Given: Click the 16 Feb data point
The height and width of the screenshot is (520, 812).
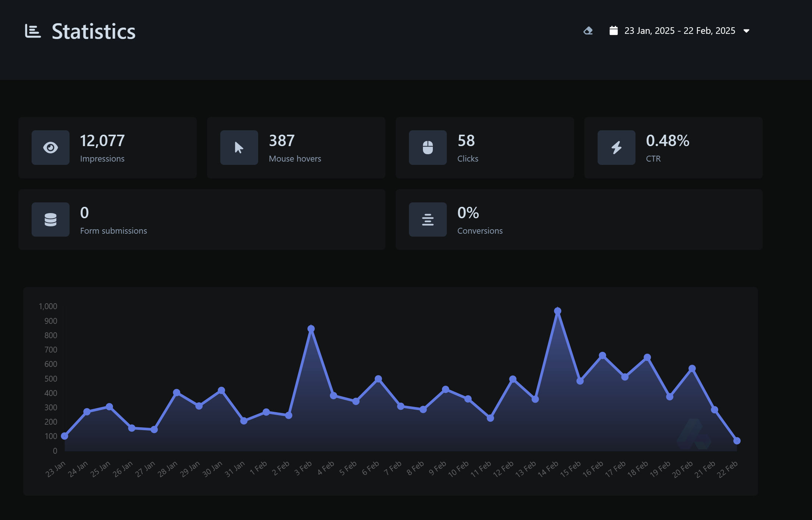Looking at the screenshot, I should coord(602,355).
